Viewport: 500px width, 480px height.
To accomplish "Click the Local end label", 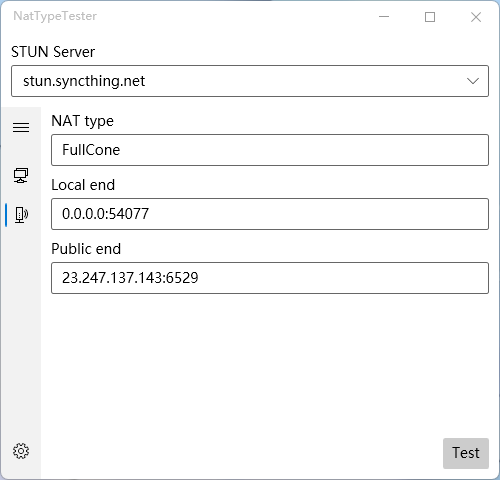I will pos(83,185).
